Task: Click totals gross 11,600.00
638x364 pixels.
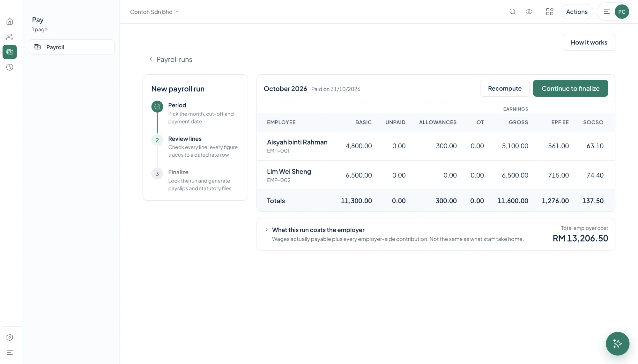Action: (x=513, y=201)
